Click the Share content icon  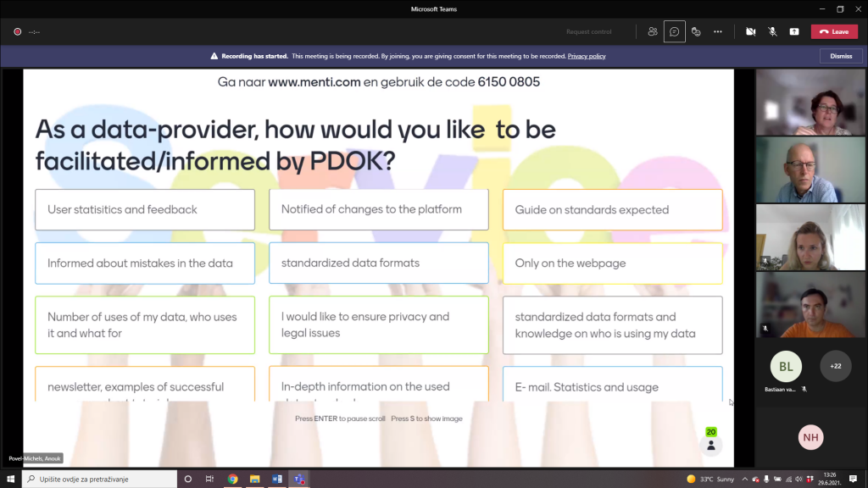[x=794, y=31]
